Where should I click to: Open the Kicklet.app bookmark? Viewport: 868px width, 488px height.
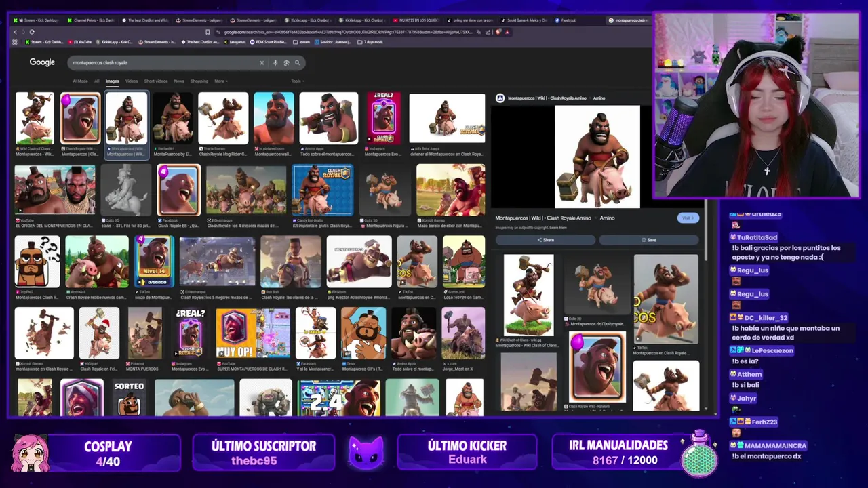point(115,42)
